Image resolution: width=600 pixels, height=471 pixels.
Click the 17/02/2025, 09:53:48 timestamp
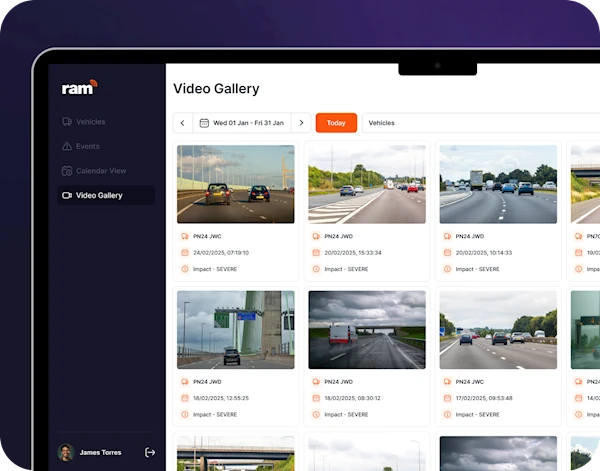[484, 398]
